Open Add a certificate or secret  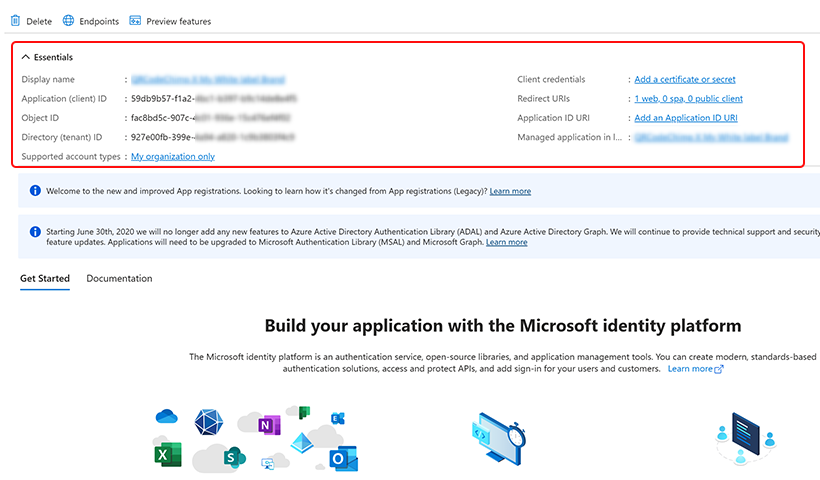(x=685, y=79)
